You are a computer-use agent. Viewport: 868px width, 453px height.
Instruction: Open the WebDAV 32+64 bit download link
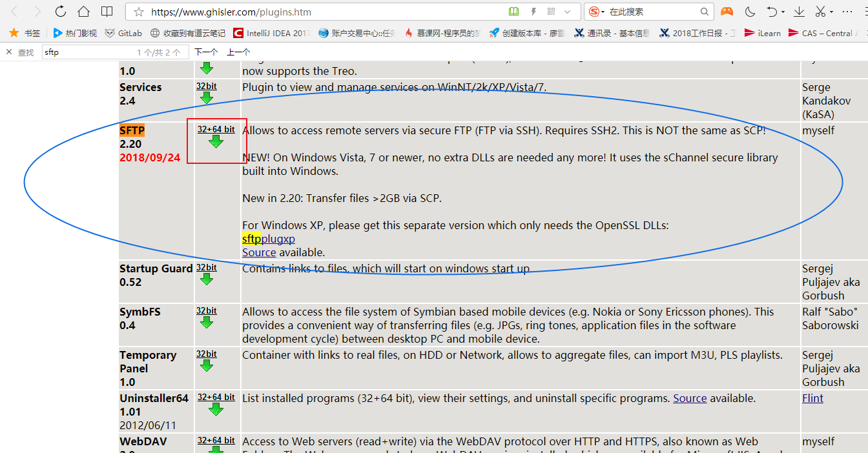tap(216, 441)
